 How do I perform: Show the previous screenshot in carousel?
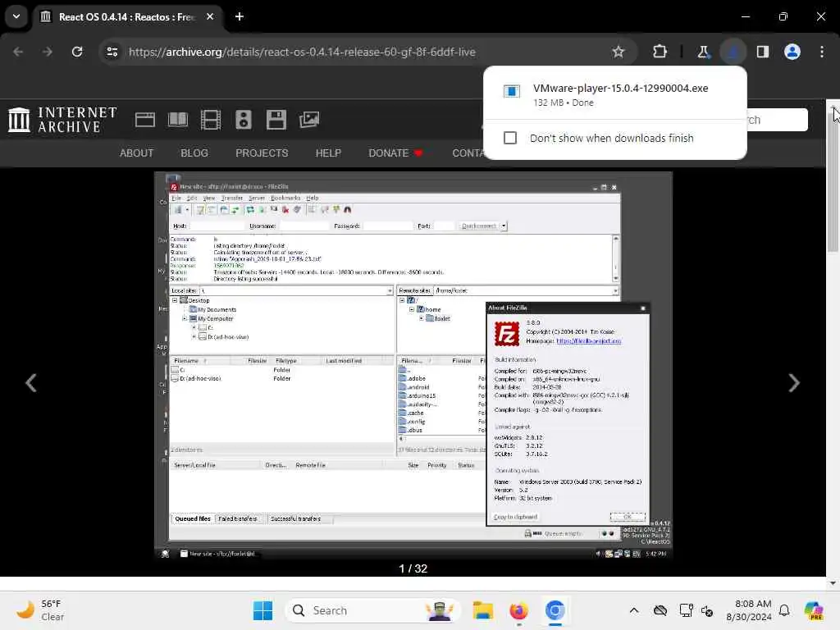[31, 382]
